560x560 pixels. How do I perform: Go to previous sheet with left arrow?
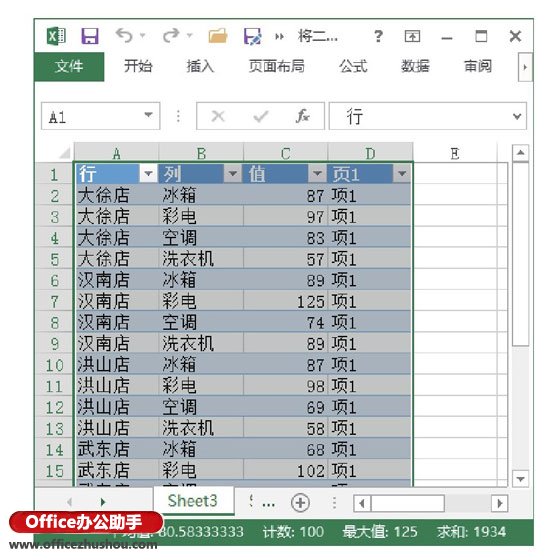pos(70,502)
